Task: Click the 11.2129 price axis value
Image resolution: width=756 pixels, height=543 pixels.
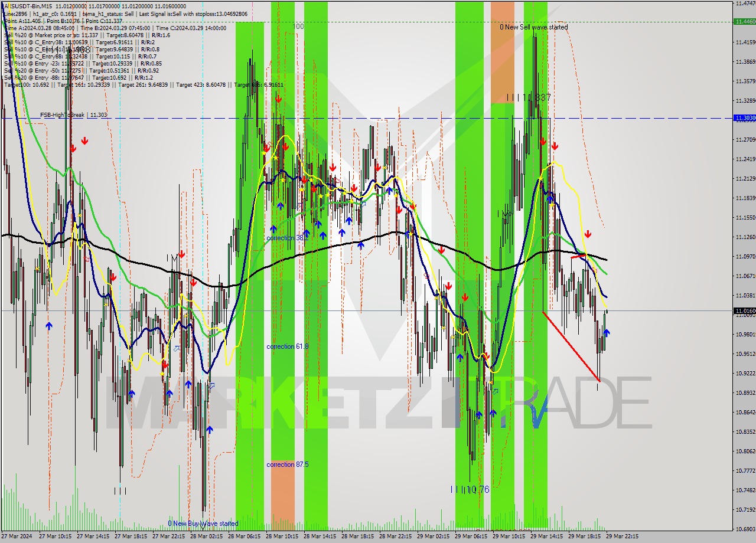Action: click(x=746, y=178)
